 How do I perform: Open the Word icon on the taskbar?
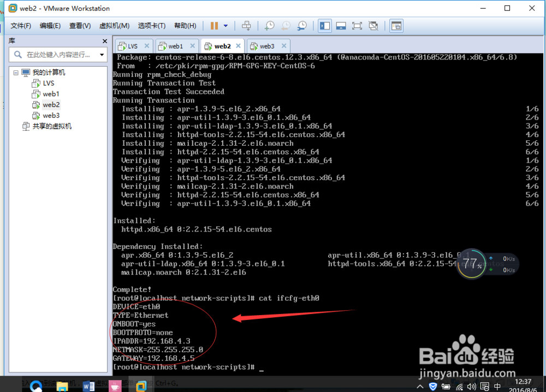pos(89,386)
